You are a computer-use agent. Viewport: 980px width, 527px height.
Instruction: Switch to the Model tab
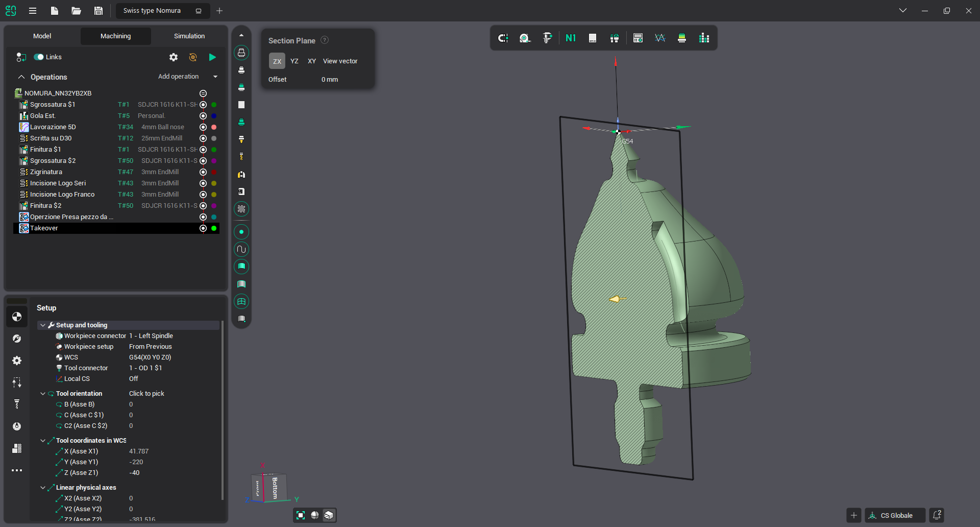tap(42, 36)
